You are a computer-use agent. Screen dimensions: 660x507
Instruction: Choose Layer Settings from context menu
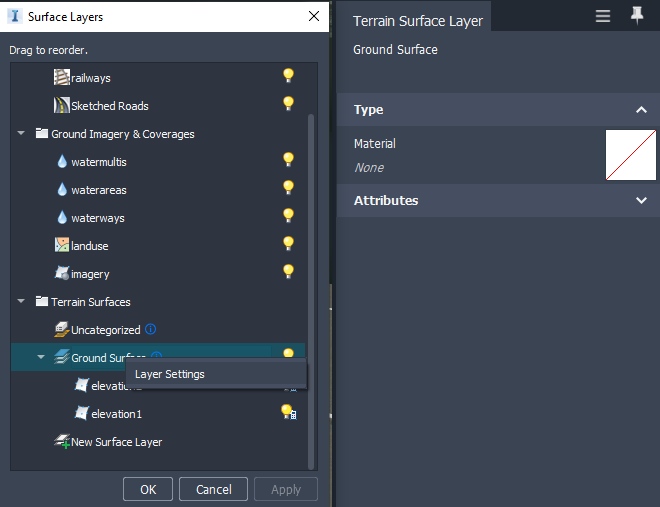click(170, 375)
